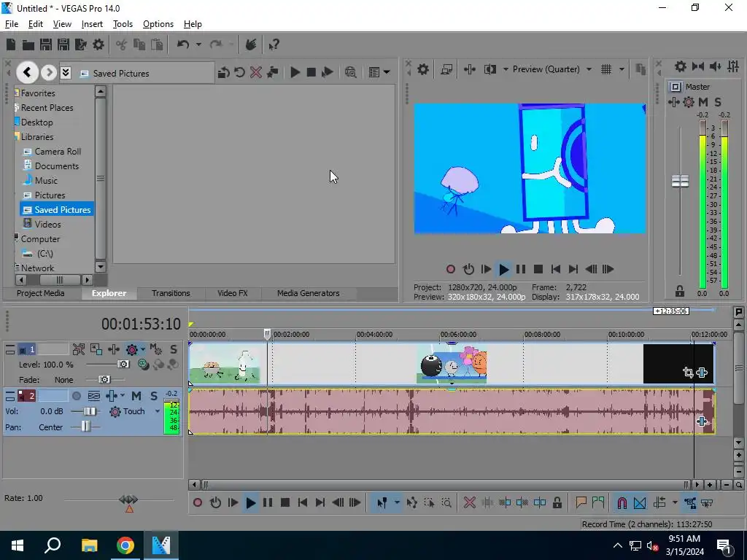
Task: Open a project with the folder toolbar icon
Action: [28, 44]
